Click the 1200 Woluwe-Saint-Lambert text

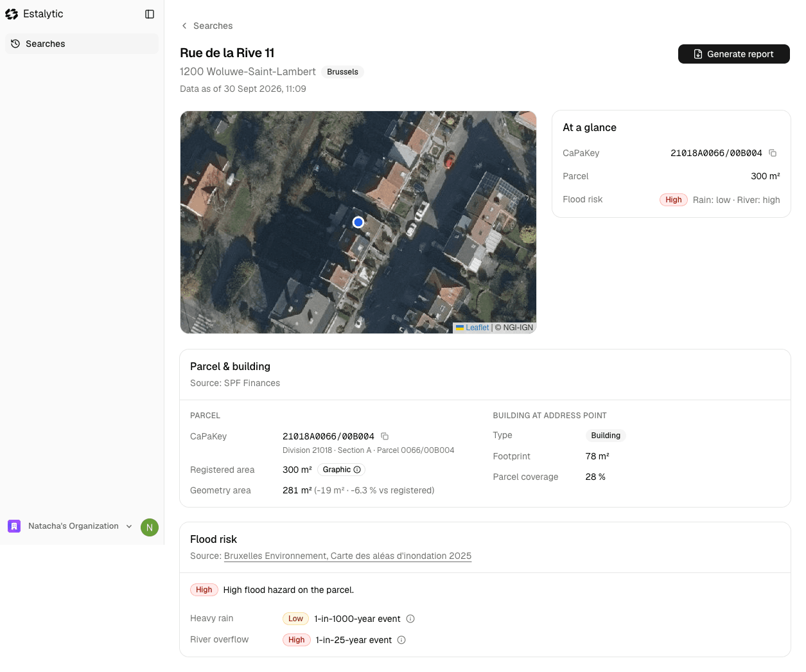point(248,72)
